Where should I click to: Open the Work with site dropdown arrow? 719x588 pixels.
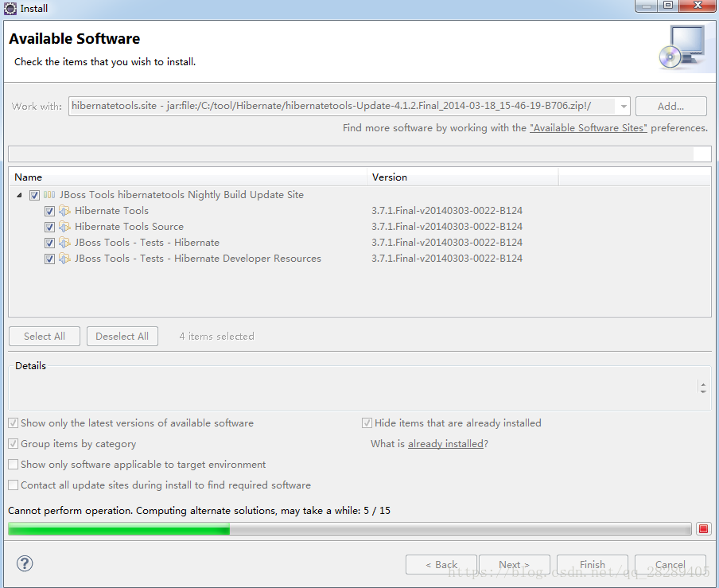[x=624, y=107]
